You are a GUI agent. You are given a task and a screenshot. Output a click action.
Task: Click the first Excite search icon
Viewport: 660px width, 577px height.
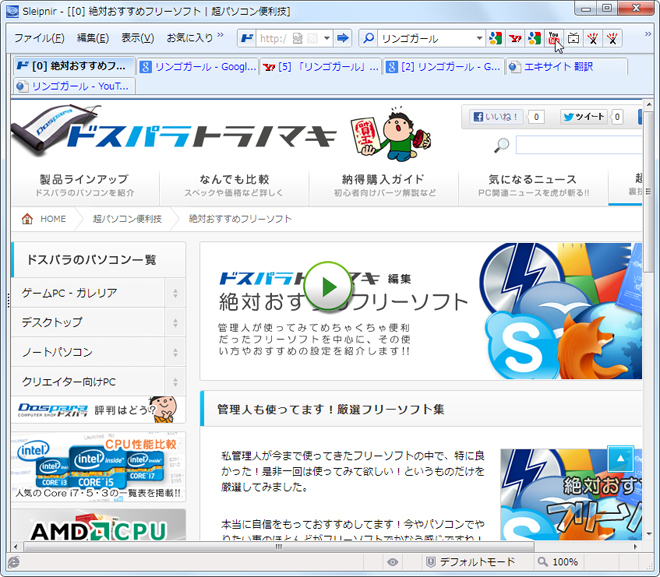(x=592, y=39)
